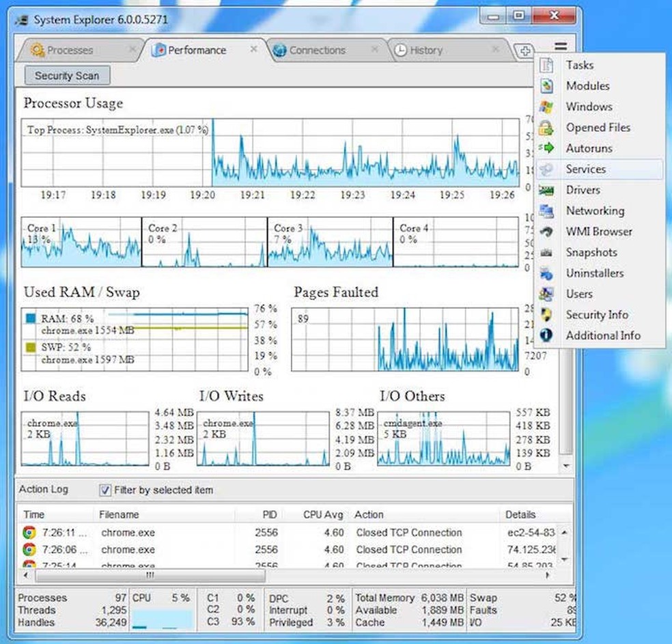The height and width of the screenshot is (644, 672).
Task: Toggle the Filter by selected item checkbox
Action: click(x=104, y=490)
